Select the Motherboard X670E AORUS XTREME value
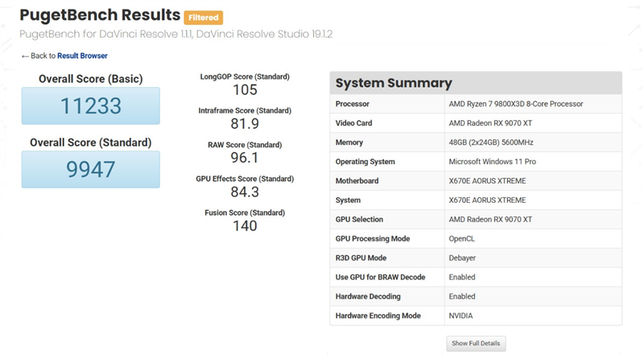The image size is (644, 355). pyautogui.click(x=487, y=181)
